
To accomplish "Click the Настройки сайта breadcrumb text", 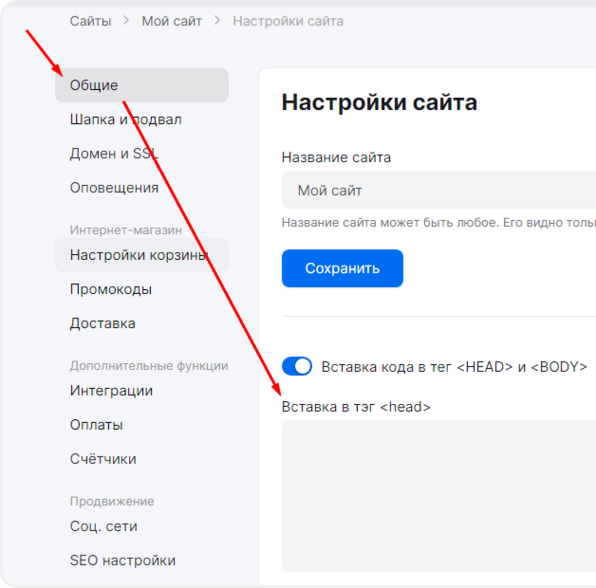I will point(288,21).
